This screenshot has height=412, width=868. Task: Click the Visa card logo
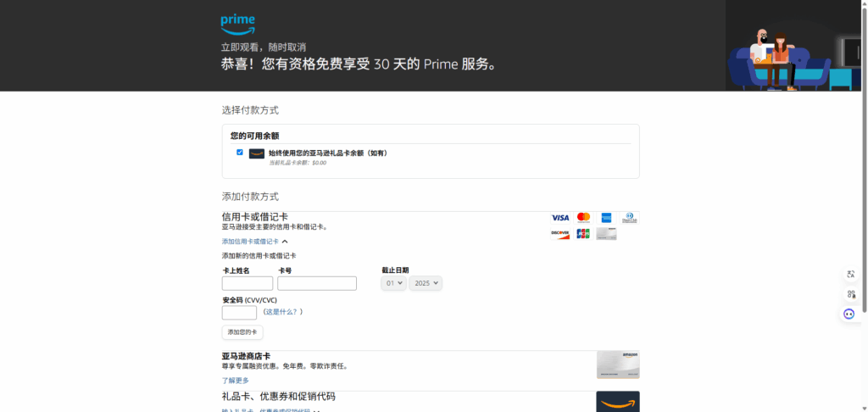point(560,218)
